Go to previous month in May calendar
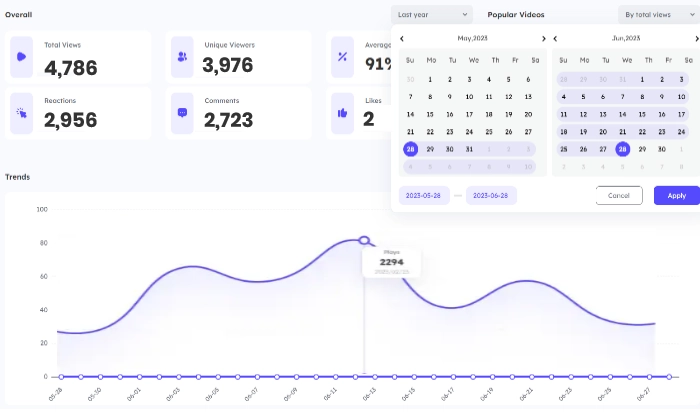 point(402,39)
